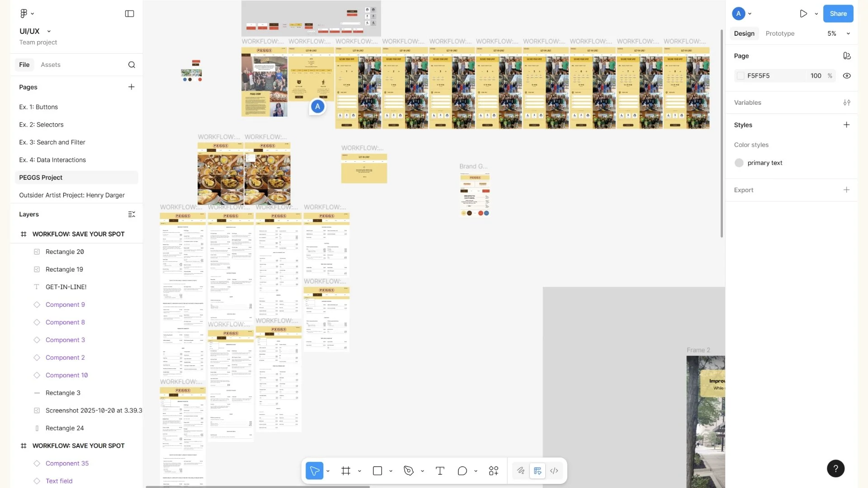Toggle Dev Mode code icon

pos(554,471)
